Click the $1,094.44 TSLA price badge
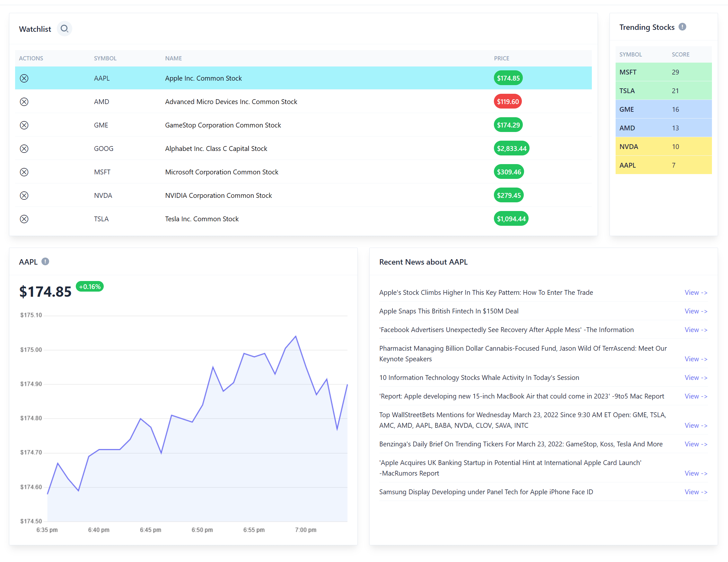 pyautogui.click(x=511, y=219)
